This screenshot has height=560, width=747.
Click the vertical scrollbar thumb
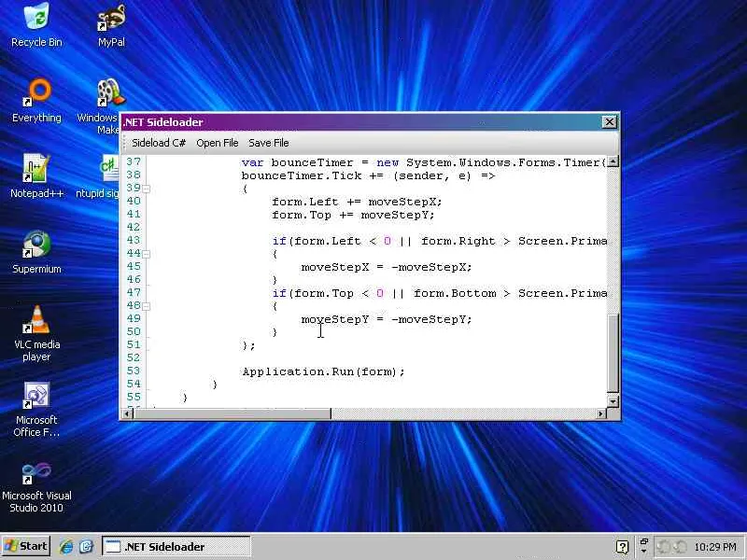tap(613, 353)
